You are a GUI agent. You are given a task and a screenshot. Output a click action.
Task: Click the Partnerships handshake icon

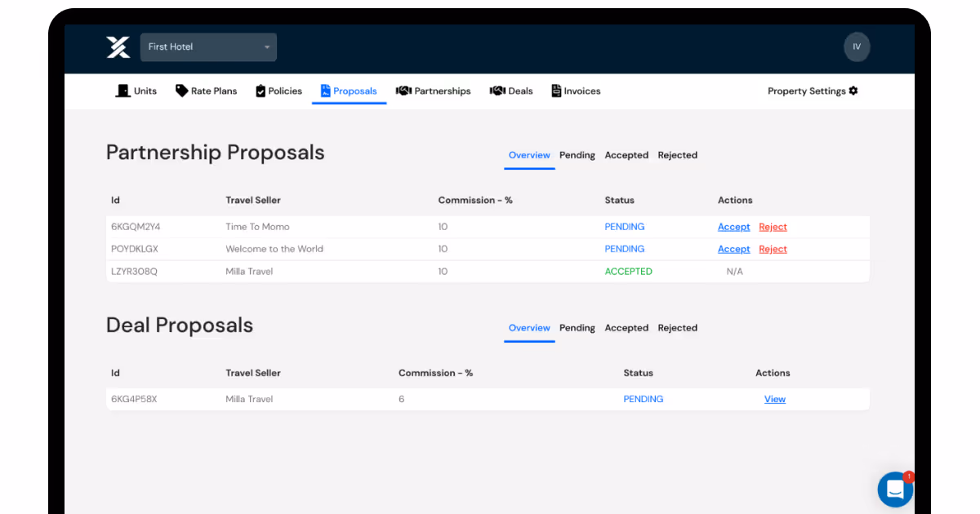pyautogui.click(x=403, y=91)
